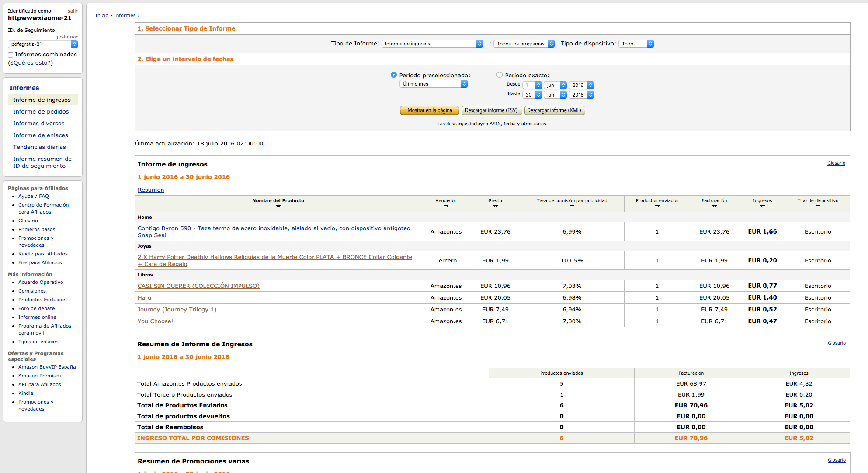The width and height of the screenshot is (868, 473).
Task: Open Informe de ingresos menu item
Action: tap(42, 100)
